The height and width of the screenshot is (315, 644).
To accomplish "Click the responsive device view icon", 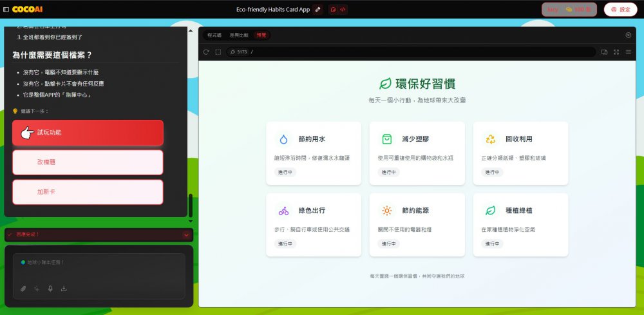I will tap(604, 52).
